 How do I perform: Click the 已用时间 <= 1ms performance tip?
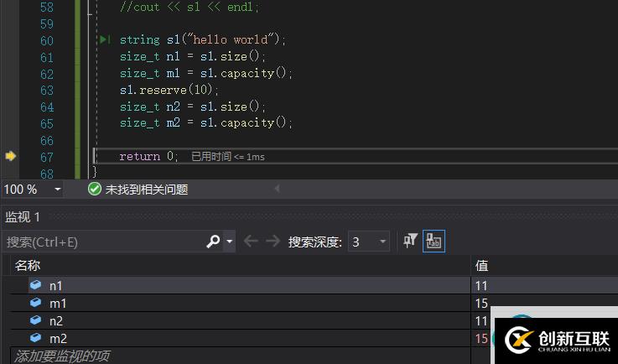(x=228, y=157)
